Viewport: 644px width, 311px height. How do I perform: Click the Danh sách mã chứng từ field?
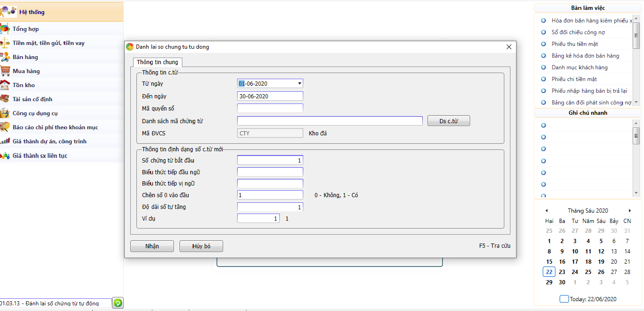330,121
